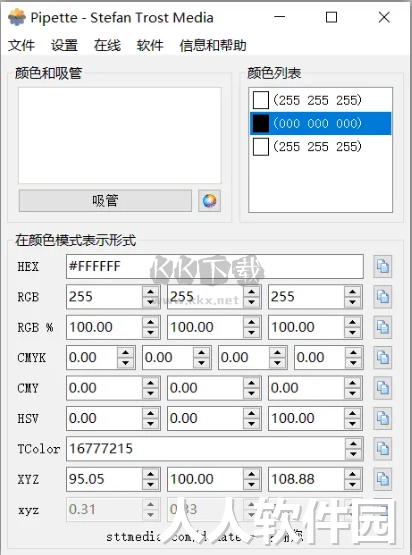Image resolution: width=412 pixels, height=555 pixels.
Task: Copy the RGB values using the row's copy icon
Action: click(382, 297)
